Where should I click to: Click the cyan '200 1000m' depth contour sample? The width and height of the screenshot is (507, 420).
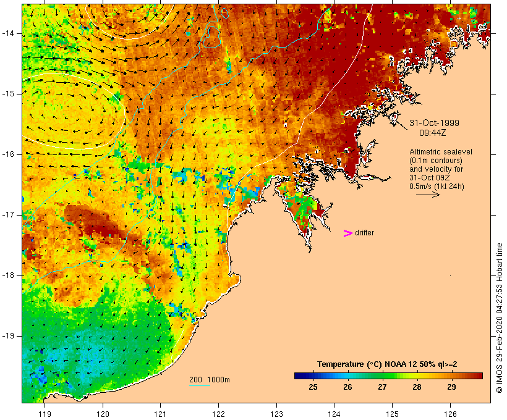(x=200, y=385)
